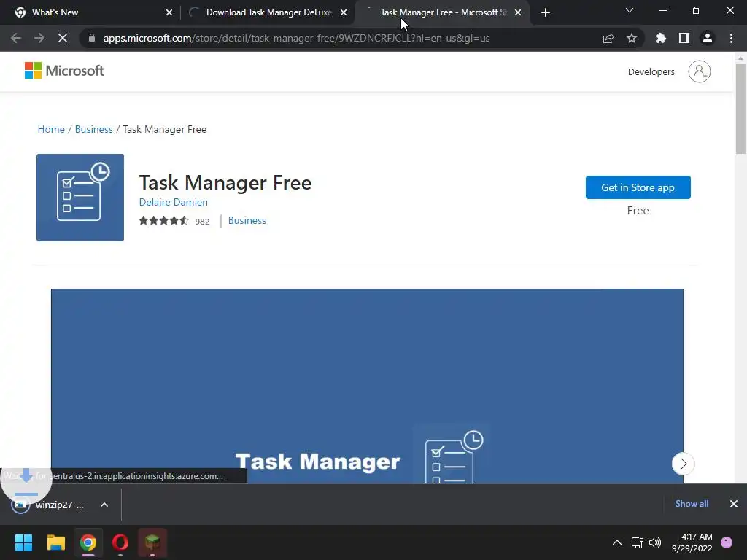View site security lock info
Image resolution: width=747 pixels, height=560 pixels.
[92, 38]
